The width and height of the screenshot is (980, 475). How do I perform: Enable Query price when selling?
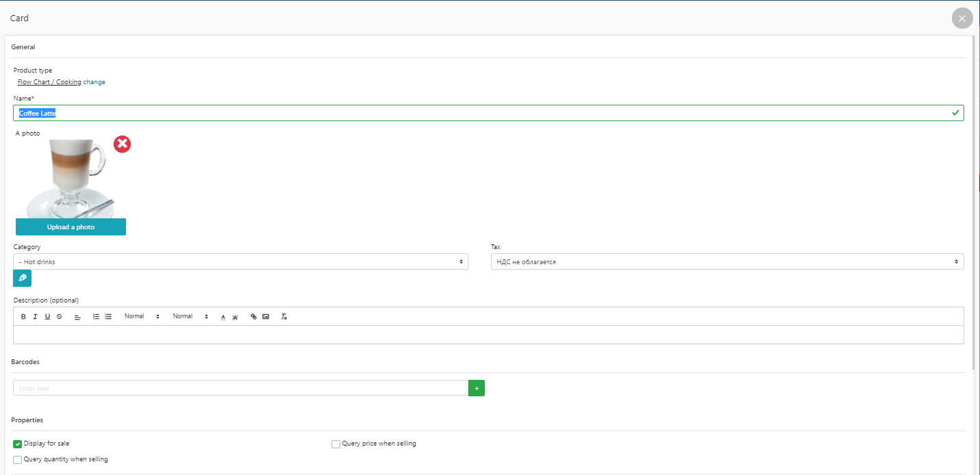click(336, 444)
